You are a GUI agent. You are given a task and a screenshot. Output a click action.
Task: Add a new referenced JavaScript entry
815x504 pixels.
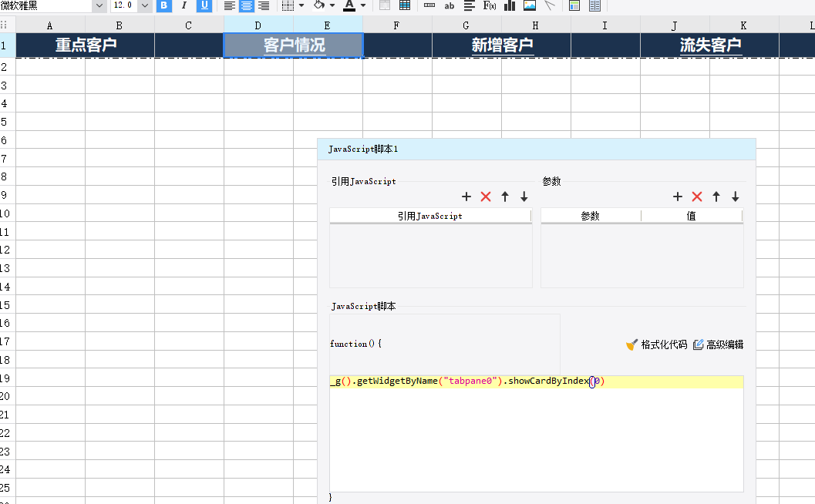[466, 197]
